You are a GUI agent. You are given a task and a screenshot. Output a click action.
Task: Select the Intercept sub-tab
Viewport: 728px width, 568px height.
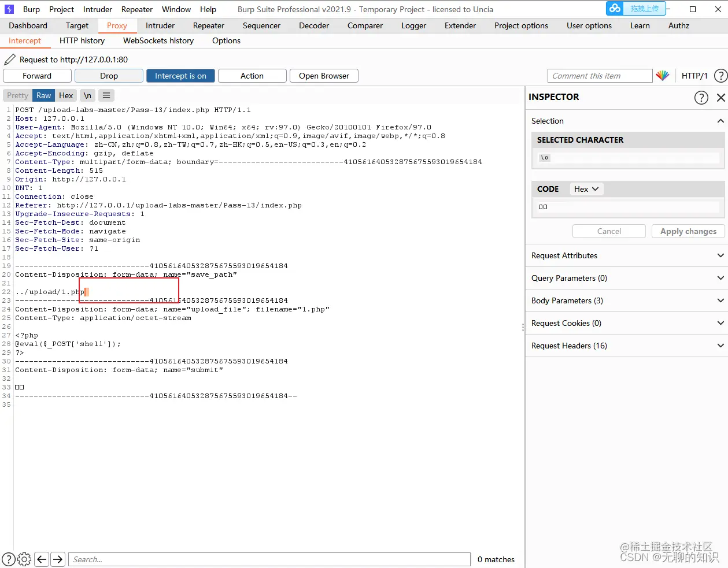point(25,40)
